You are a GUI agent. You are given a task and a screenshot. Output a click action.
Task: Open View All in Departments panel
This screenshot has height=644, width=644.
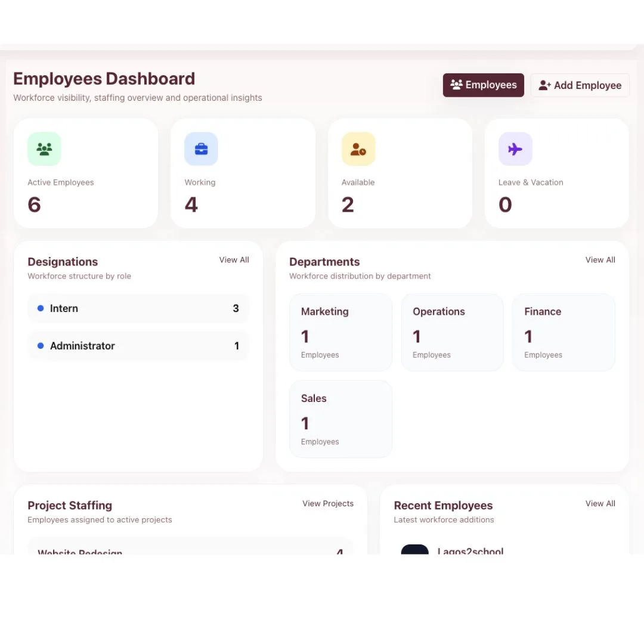pyautogui.click(x=600, y=259)
